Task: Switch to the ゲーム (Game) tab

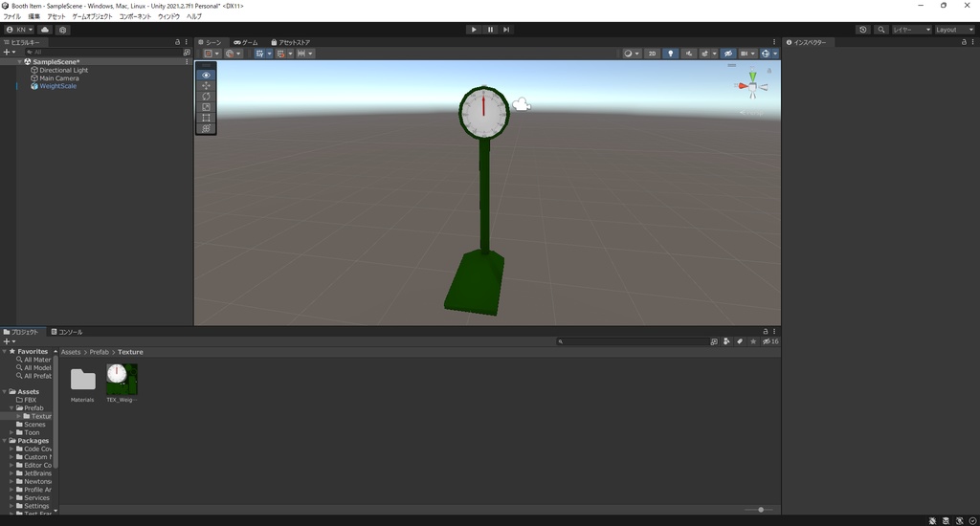Action: tap(246, 42)
